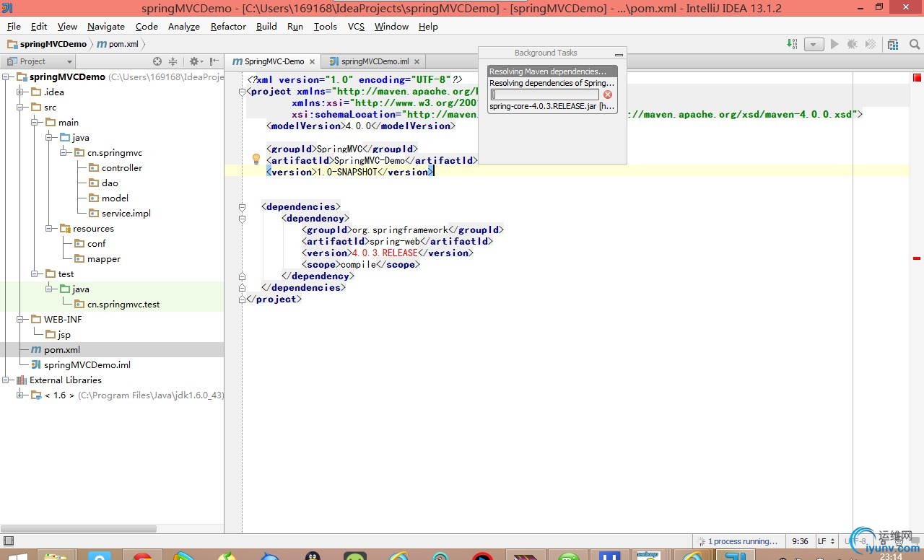Open the LF line separator dropdown
This screenshot has height=560, width=924.
click(x=827, y=541)
